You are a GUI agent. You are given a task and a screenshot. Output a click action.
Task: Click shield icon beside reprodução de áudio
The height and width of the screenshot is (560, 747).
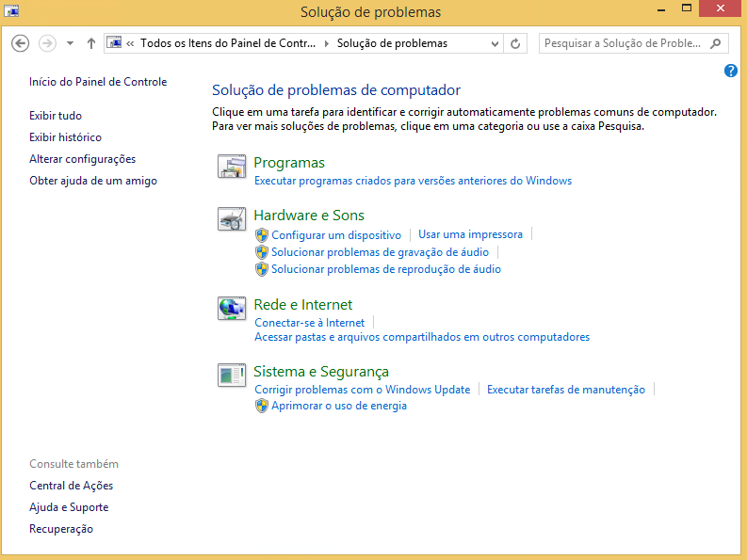[262, 269]
